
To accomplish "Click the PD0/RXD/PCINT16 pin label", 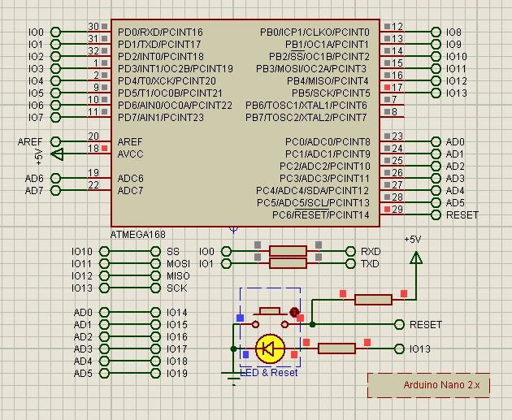I will coord(160,32).
